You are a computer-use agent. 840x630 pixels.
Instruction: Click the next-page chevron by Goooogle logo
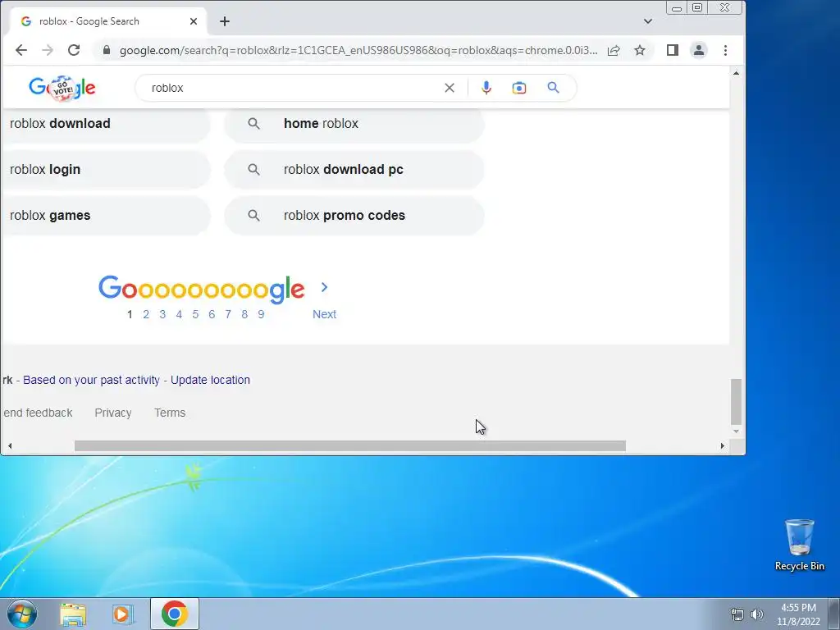coord(324,287)
